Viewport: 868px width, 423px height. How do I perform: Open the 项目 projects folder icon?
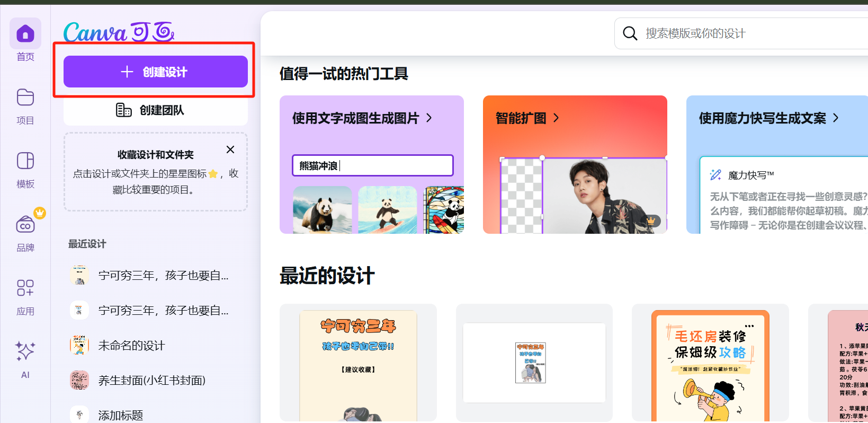(25, 98)
